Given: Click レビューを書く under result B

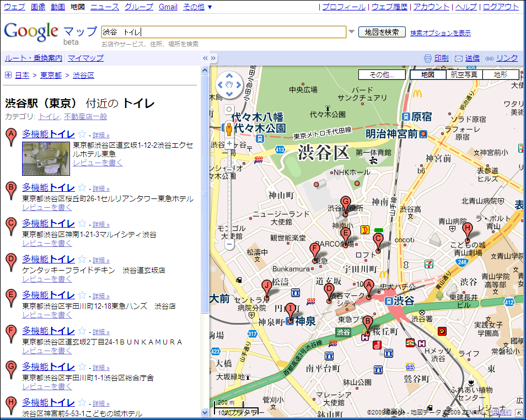Looking at the screenshot, I should click(x=47, y=208).
